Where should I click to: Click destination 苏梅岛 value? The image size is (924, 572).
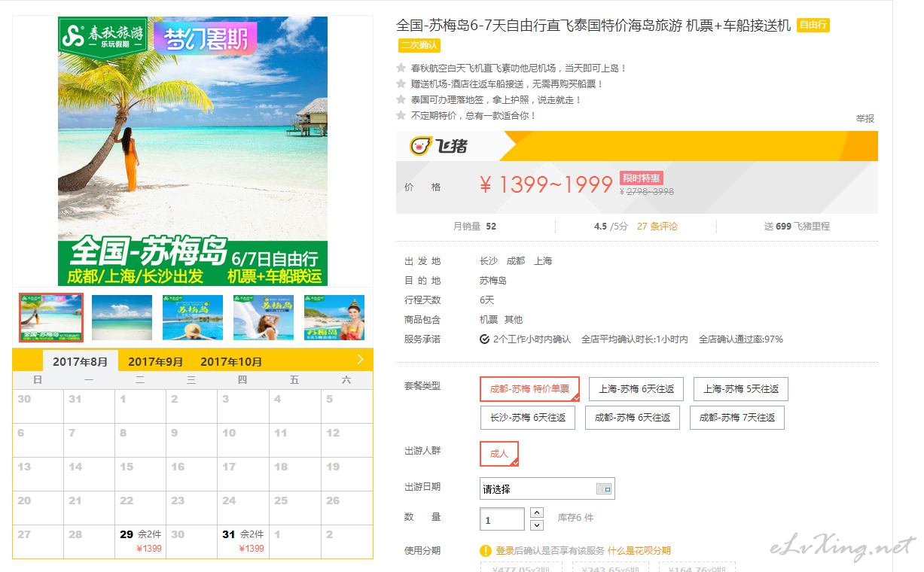tap(493, 281)
